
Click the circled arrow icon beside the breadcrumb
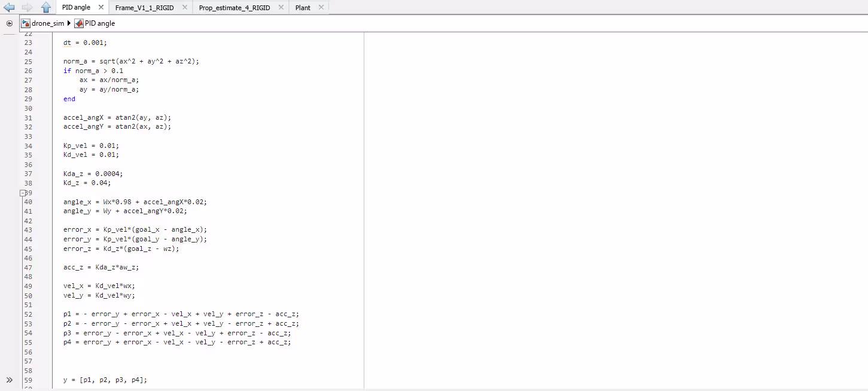pyautogui.click(x=10, y=23)
